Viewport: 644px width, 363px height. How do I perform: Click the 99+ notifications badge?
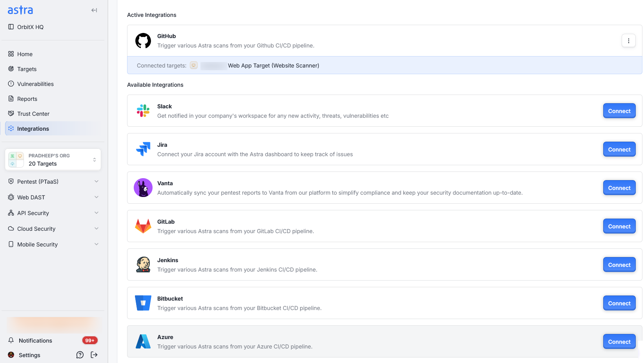[90, 340]
